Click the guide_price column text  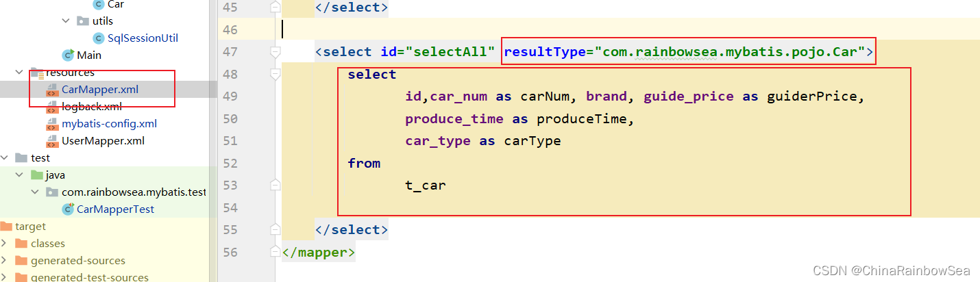pyautogui.click(x=689, y=97)
